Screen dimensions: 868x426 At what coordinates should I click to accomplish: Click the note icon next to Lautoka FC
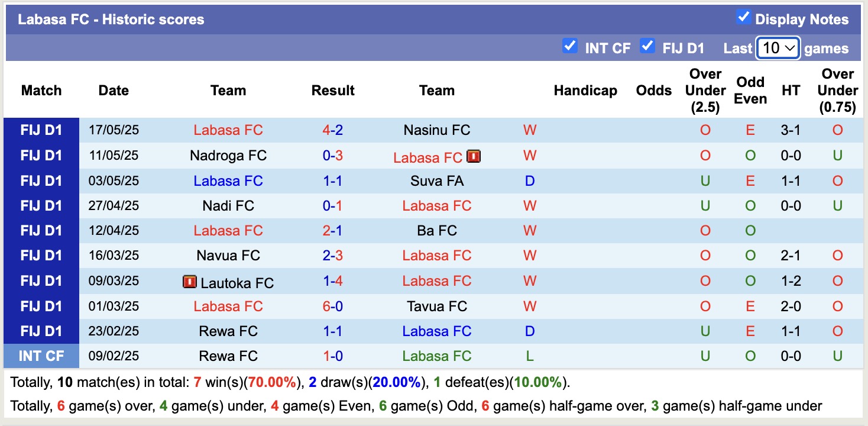190,282
